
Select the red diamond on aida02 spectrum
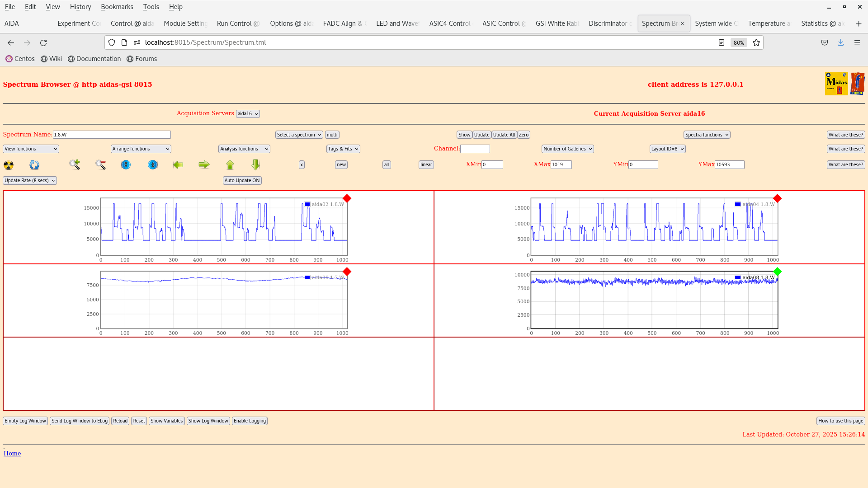click(x=347, y=198)
